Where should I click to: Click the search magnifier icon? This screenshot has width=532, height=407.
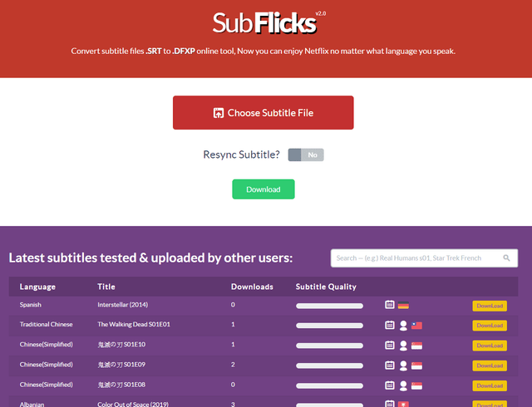tap(506, 258)
